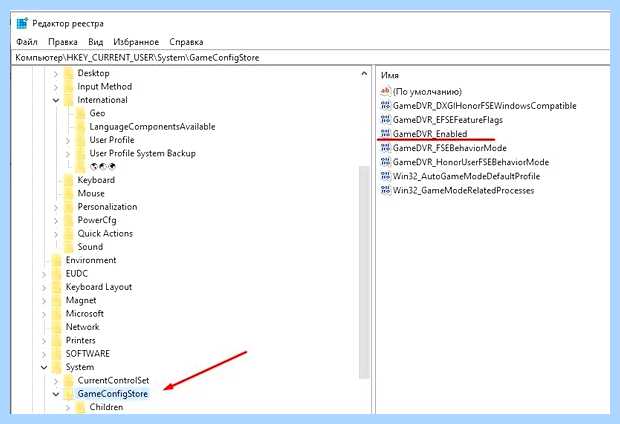Select the Magnet folder icon
Image resolution: width=620 pixels, height=424 pixels.
point(57,301)
